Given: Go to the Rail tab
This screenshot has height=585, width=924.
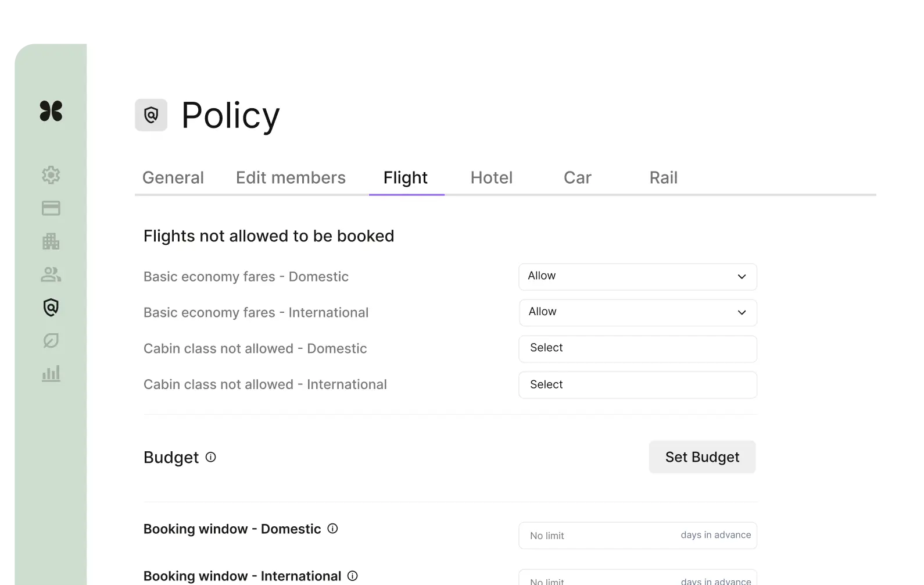Looking at the screenshot, I should tap(664, 177).
